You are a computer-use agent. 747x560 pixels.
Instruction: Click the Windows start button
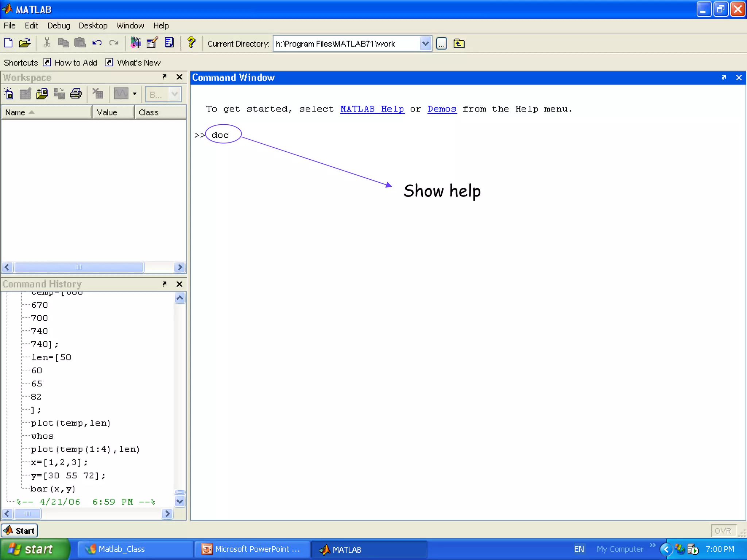(35, 549)
